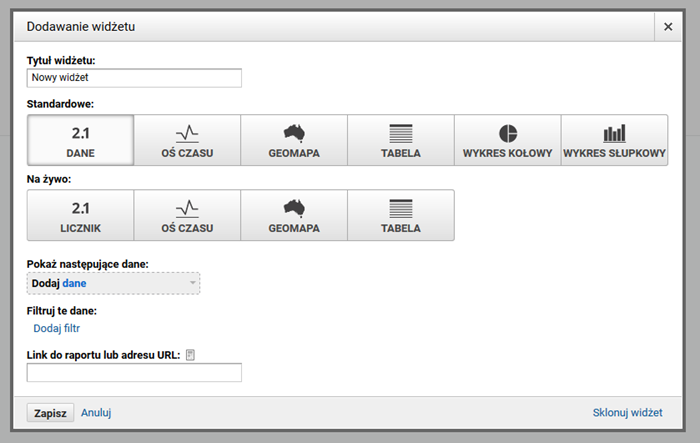700x443 pixels.
Task: Choose the standard Oś czasu widget
Action: pos(187,140)
